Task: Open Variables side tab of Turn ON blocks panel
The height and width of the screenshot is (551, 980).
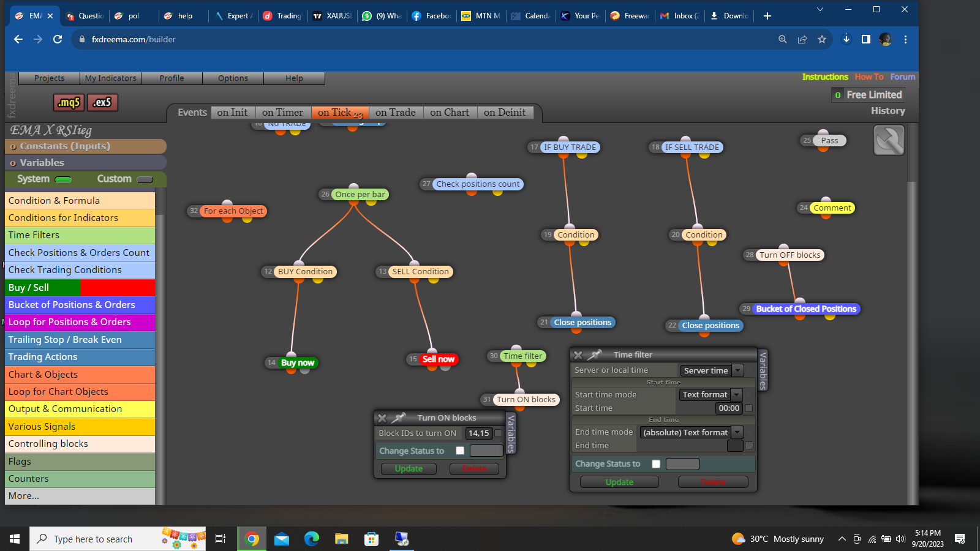Action: 511,433
